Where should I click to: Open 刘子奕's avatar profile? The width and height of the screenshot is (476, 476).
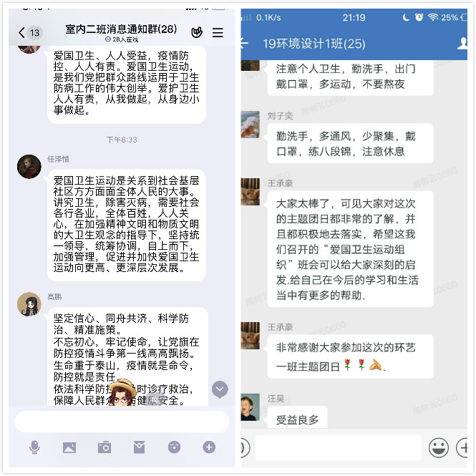(250, 125)
